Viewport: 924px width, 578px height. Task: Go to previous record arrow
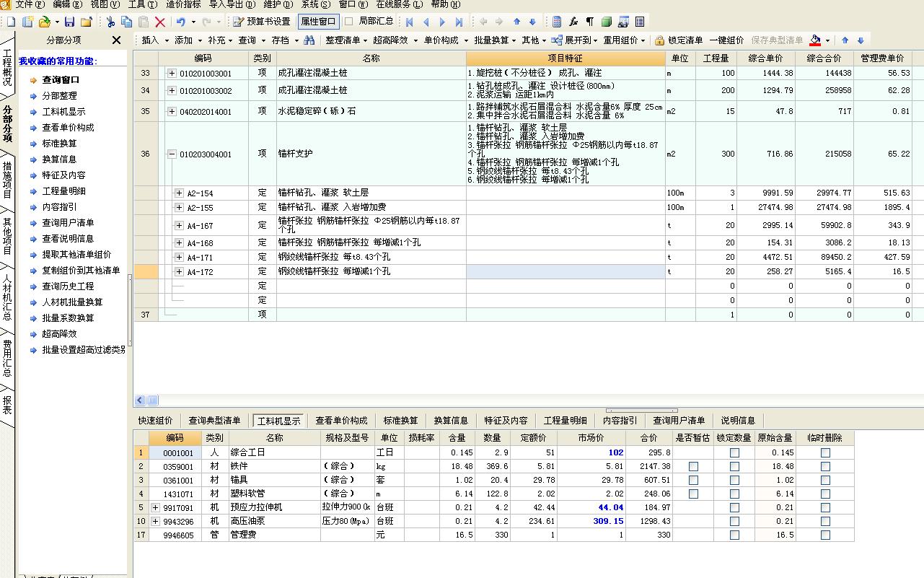coord(426,22)
